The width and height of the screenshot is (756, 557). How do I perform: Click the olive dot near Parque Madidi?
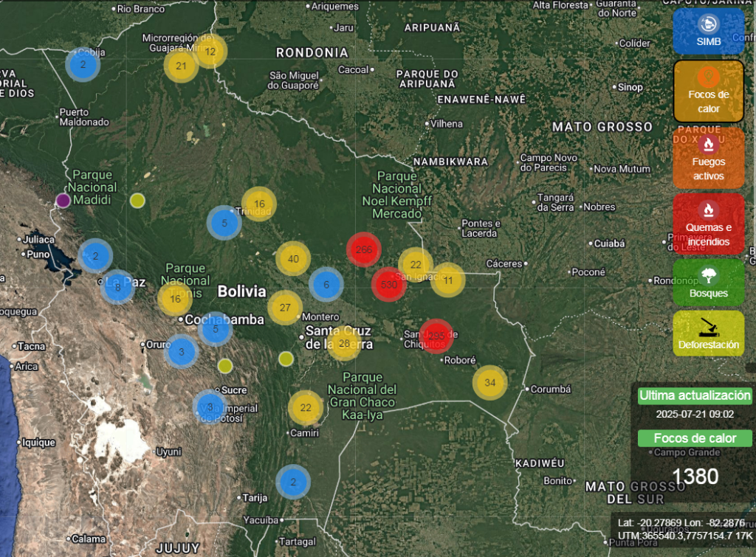point(137,201)
